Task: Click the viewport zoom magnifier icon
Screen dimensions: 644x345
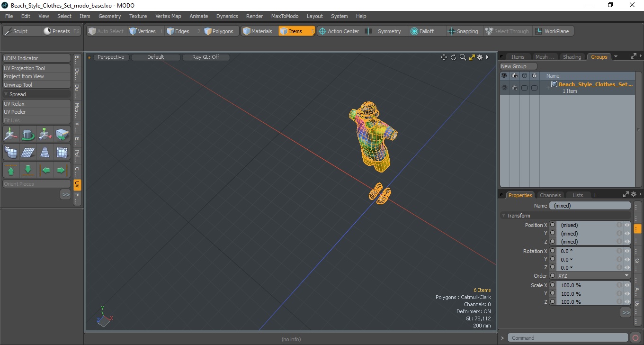Action: point(463,57)
